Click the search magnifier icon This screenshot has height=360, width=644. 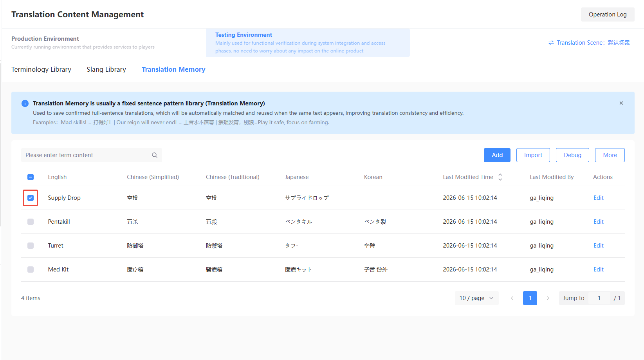[x=155, y=155]
